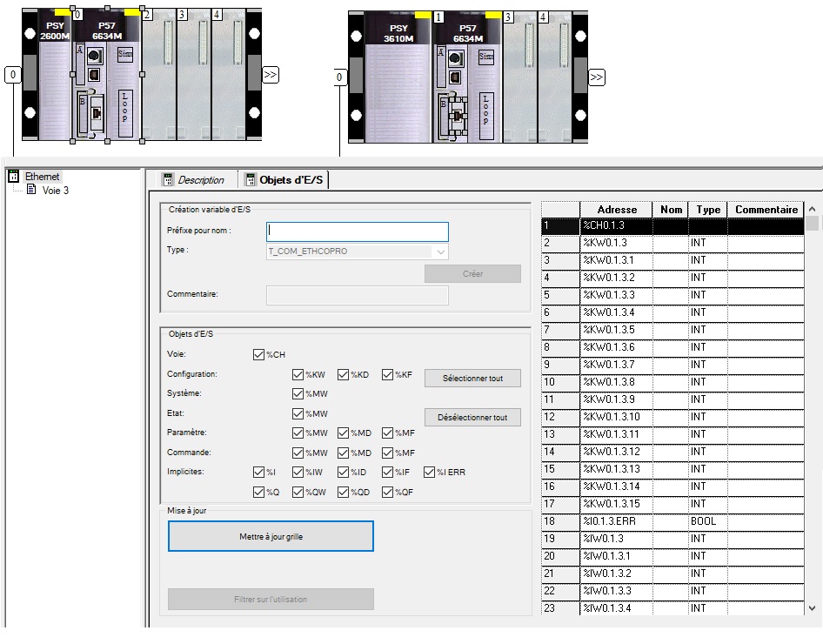This screenshot has width=823, height=644.
Task: Click the Voie 3 channel icon
Action: [31, 190]
